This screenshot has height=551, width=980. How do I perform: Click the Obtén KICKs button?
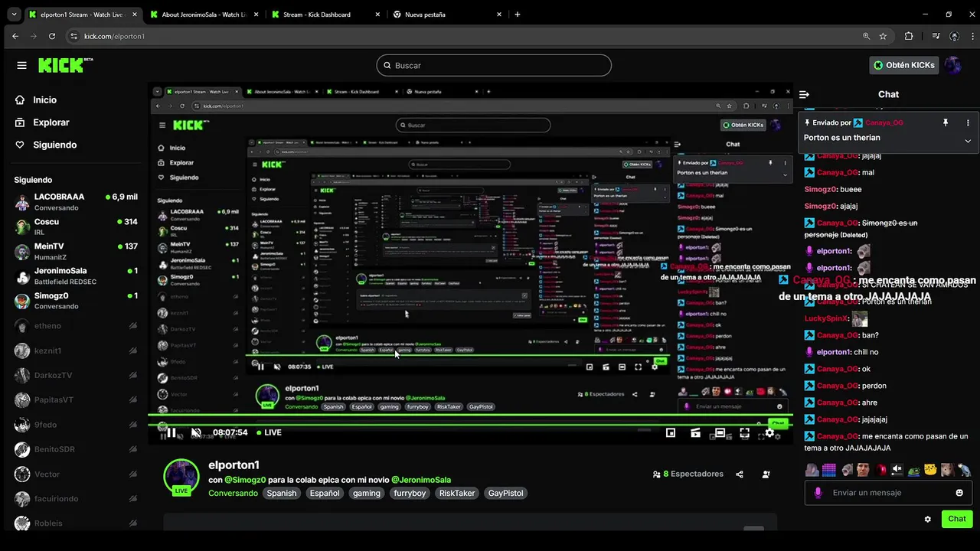click(x=904, y=65)
